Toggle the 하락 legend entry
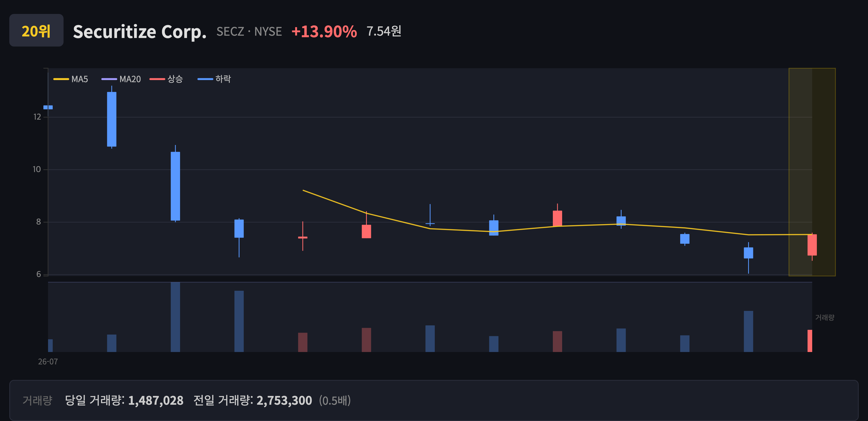The height and width of the screenshot is (421, 868). [x=214, y=79]
